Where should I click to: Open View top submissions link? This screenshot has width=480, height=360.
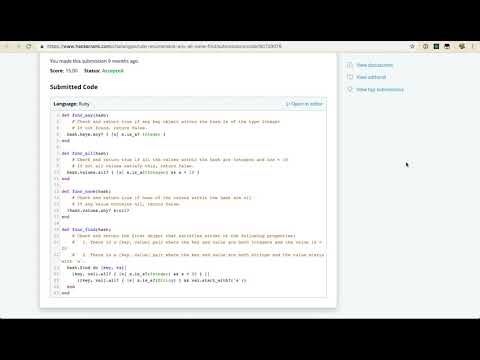coord(380,89)
